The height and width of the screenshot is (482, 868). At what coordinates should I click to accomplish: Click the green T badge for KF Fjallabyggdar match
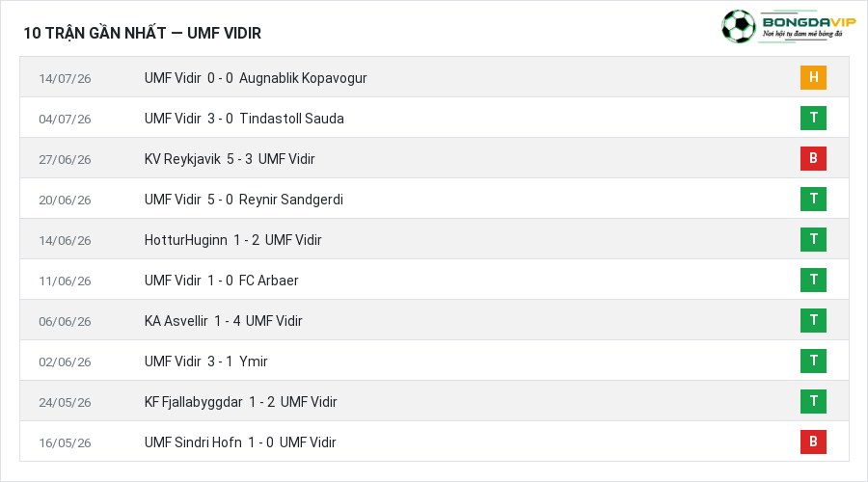[813, 401]
